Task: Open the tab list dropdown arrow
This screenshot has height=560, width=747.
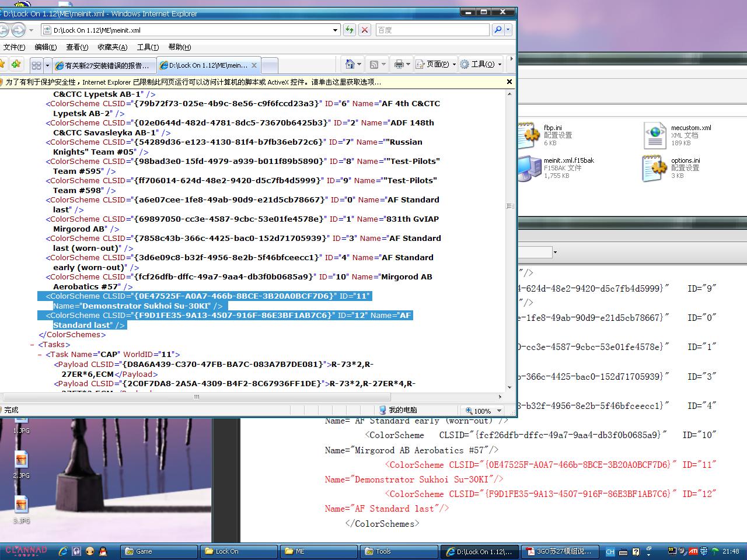Action: (47, 65)
